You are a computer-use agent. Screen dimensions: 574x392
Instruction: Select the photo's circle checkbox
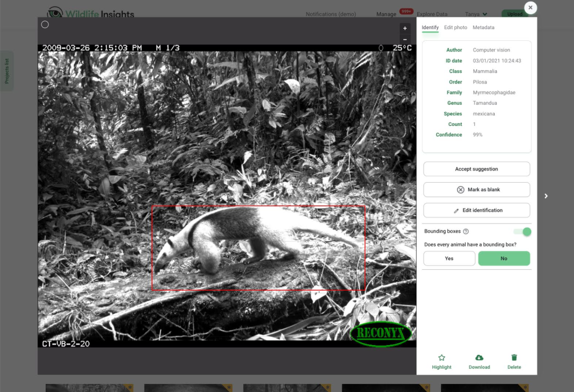(45, 24)
